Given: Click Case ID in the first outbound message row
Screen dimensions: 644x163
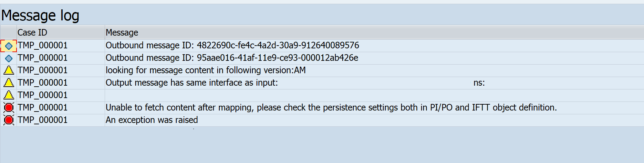Looking at the screenshot, I should [x=42, y=45].
